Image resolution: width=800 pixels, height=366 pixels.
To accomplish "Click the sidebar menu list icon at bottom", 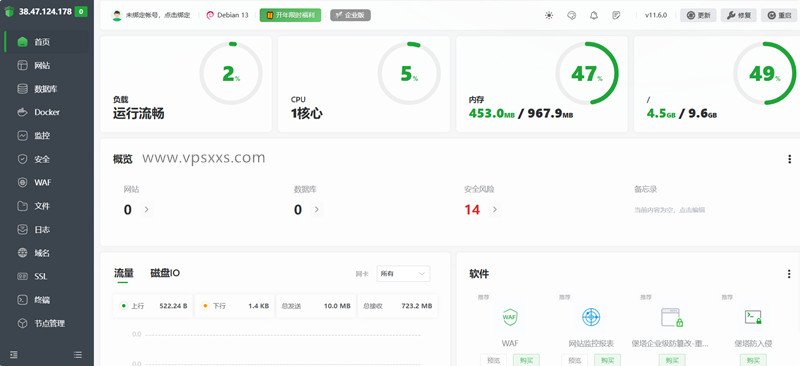I will [x=78, y=355].
